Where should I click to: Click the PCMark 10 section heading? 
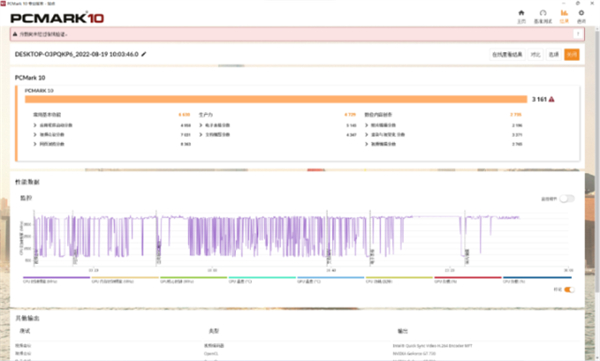coord(30,78)
